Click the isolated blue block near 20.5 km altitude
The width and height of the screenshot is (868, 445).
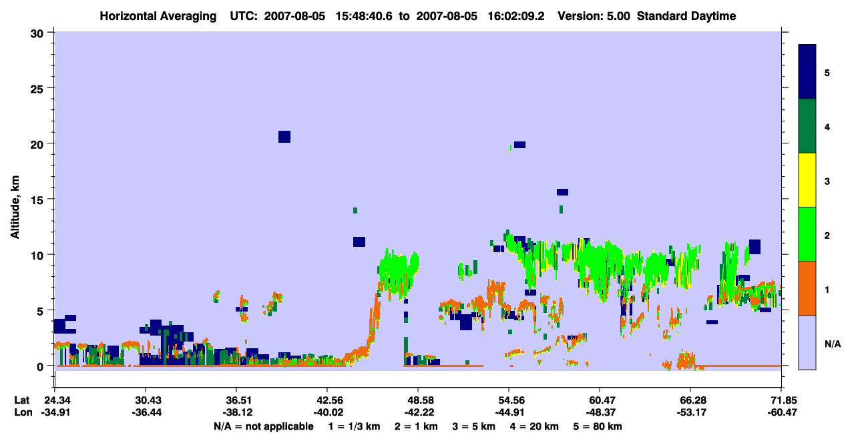point(284,137)
